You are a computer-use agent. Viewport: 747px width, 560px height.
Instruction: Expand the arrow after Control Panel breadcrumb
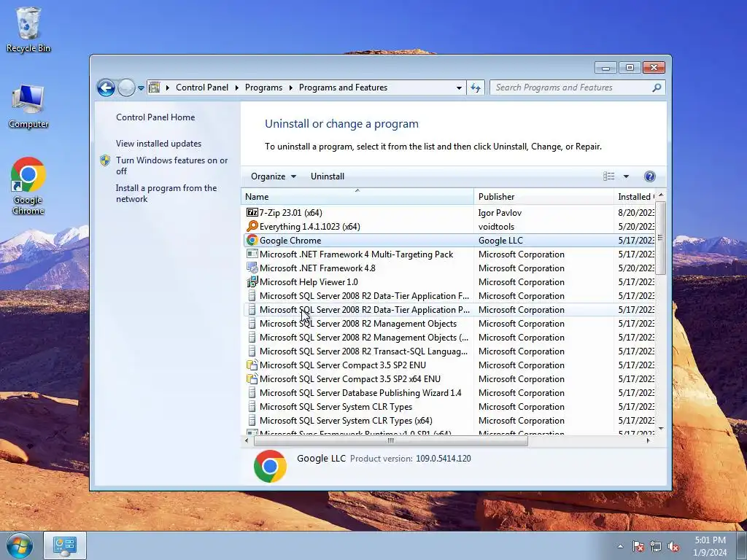click(237, 87)
